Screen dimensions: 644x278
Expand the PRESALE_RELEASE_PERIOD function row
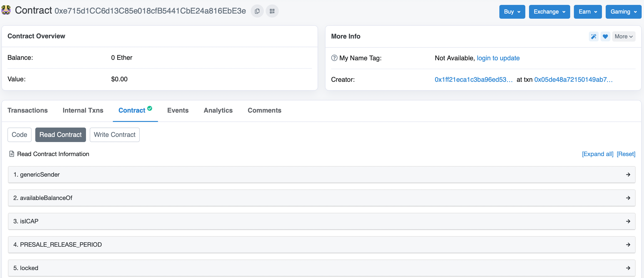tap(322, 245)
